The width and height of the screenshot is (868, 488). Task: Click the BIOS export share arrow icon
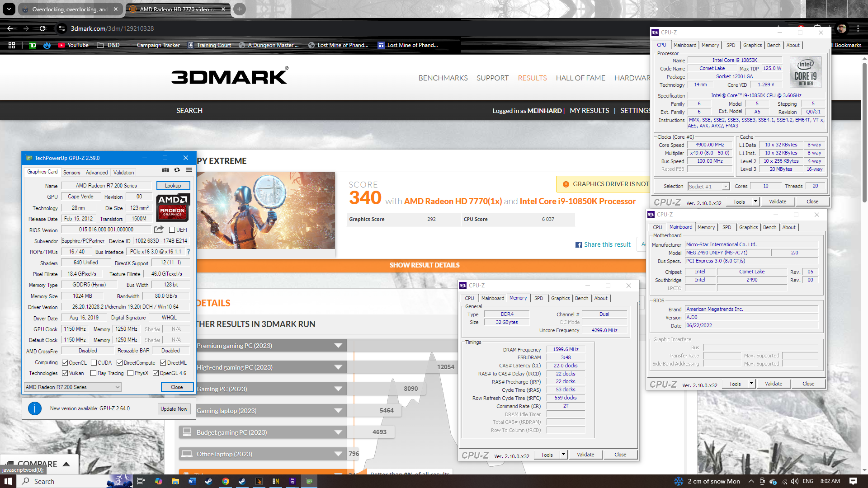click(159, 230)
